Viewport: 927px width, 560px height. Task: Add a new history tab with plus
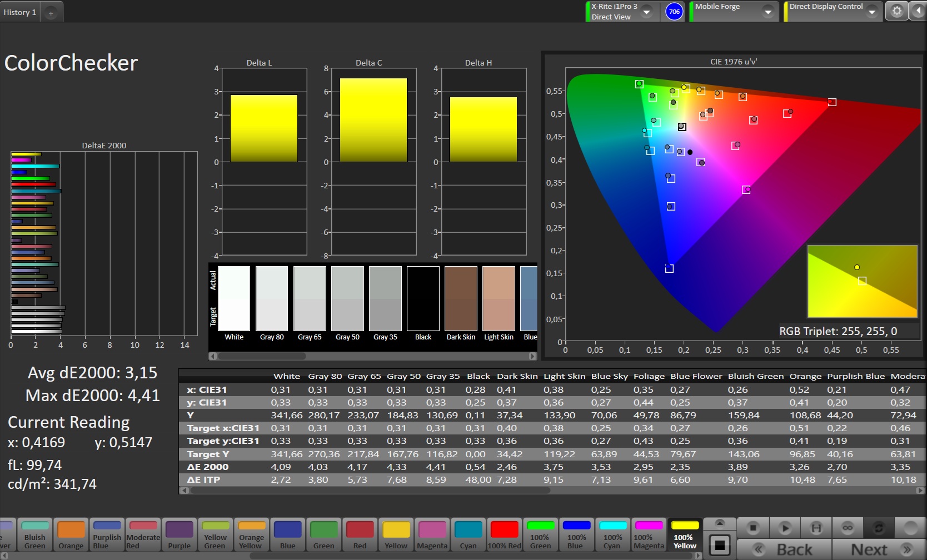(x=51, y=13)
